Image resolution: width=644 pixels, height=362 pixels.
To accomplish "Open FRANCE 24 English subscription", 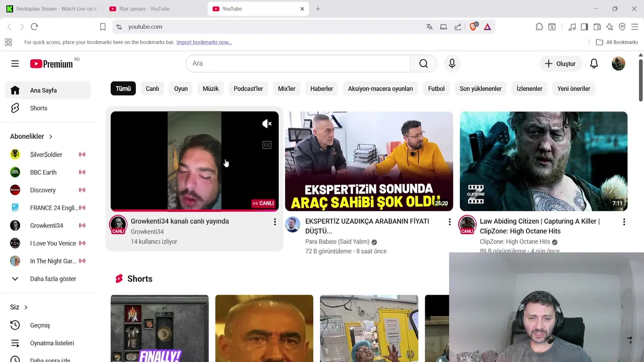I will pos(48,208).
